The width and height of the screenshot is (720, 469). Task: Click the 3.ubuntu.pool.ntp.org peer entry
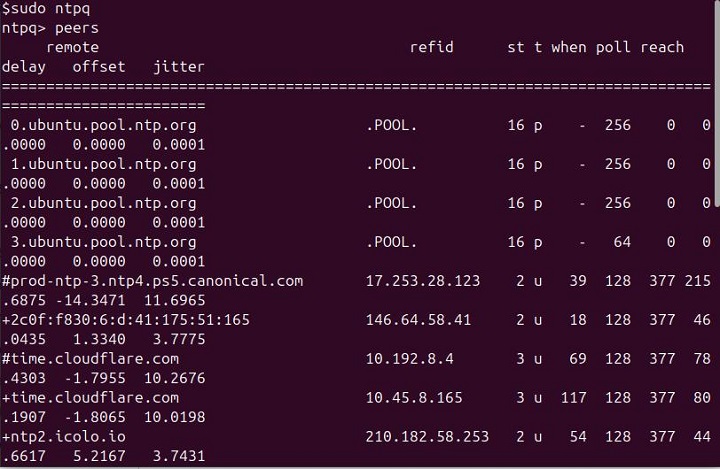click(103, 242)
